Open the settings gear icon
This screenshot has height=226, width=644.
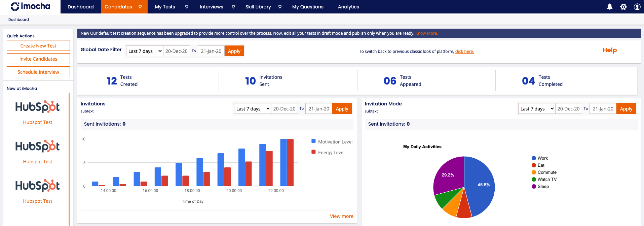tap(623, 7)
